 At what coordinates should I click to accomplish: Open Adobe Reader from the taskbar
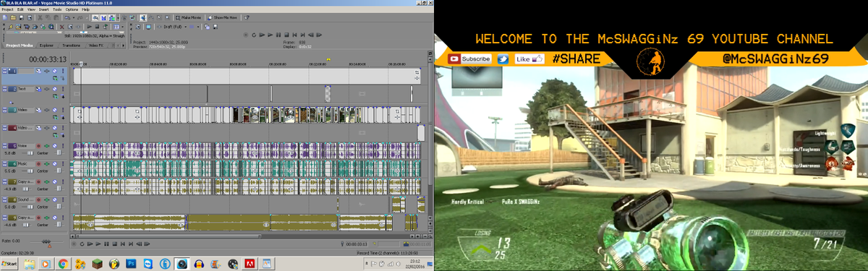250,264
